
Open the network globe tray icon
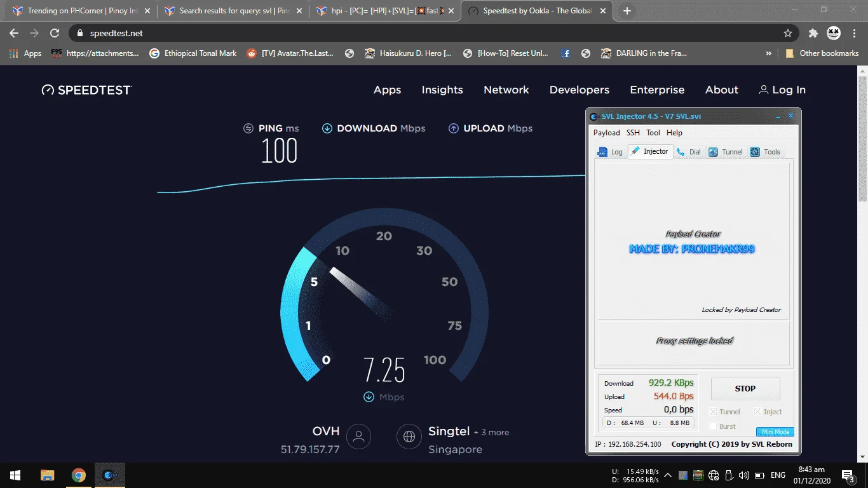[x=714, y=475]
